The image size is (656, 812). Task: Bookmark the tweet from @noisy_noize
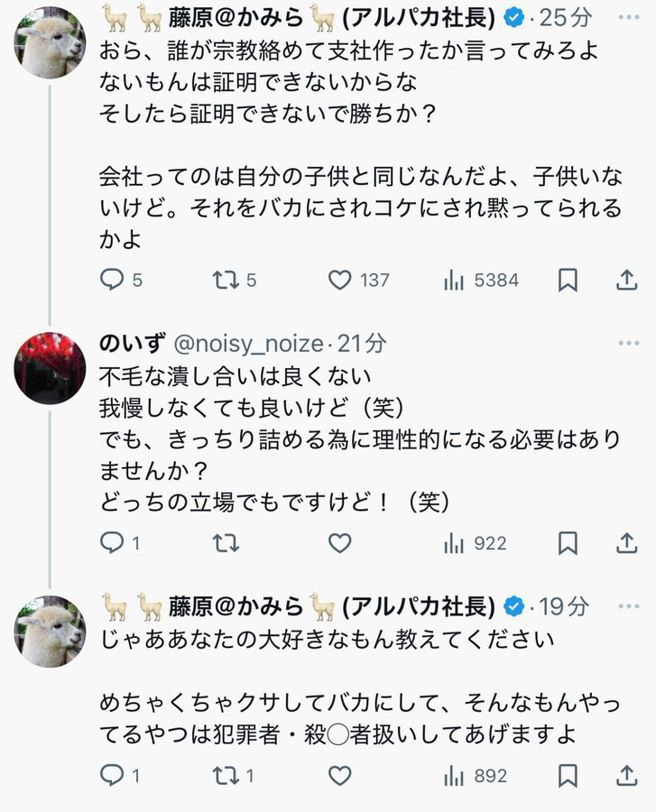click(x=568, y=543)
